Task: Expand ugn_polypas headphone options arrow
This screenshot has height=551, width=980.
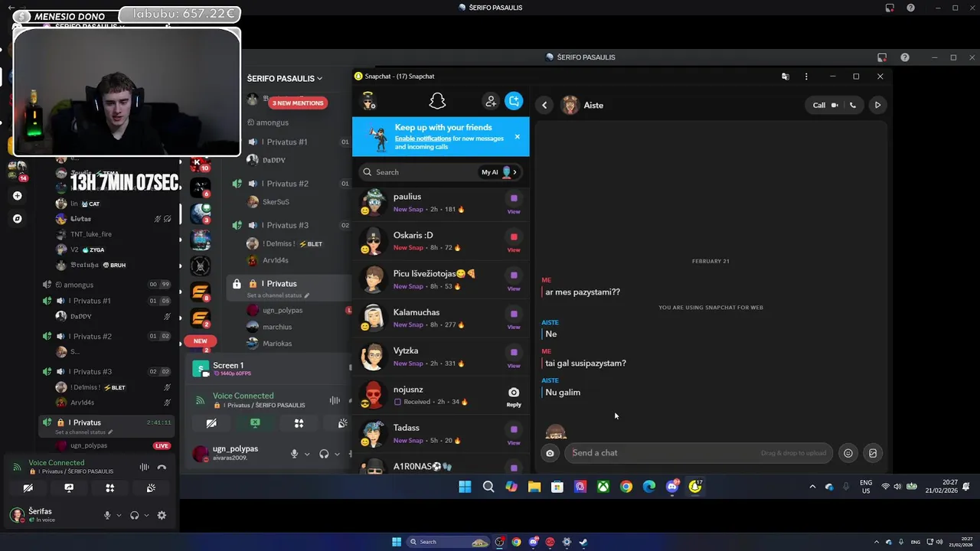Action: coord(338,454)
